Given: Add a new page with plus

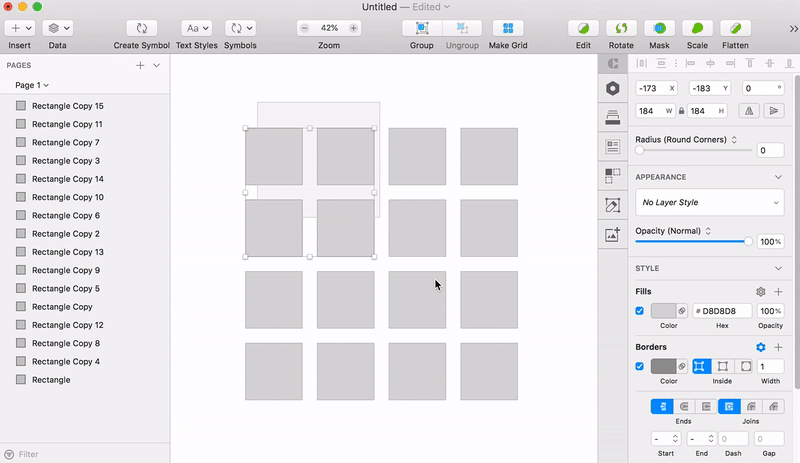Looking at the screenshot, I should (140, 65).
